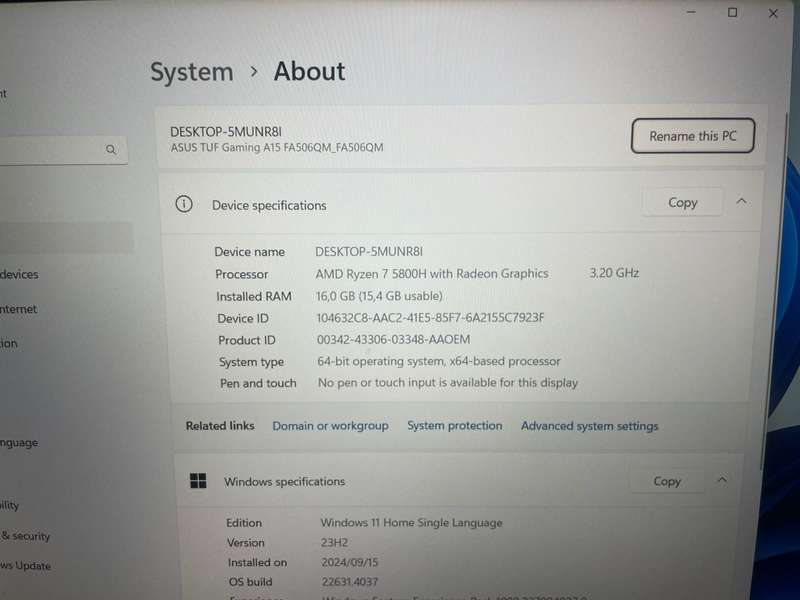The width and height of the screenshot is (800, 600).
Task: Open Windows Update in the sidebar
Action: tap(26, 566)
